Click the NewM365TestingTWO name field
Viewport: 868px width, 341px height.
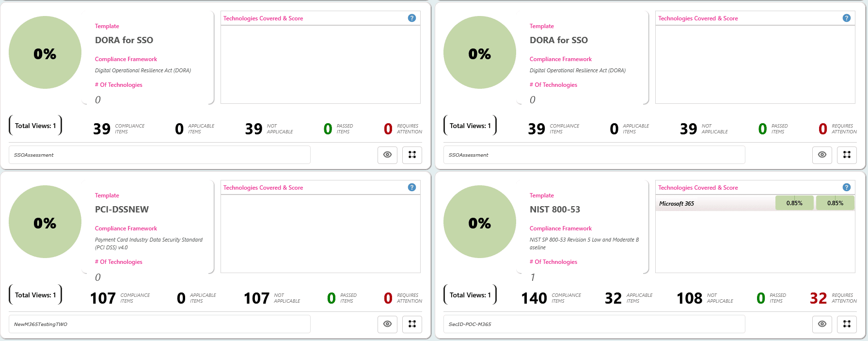tap(159, 324)
